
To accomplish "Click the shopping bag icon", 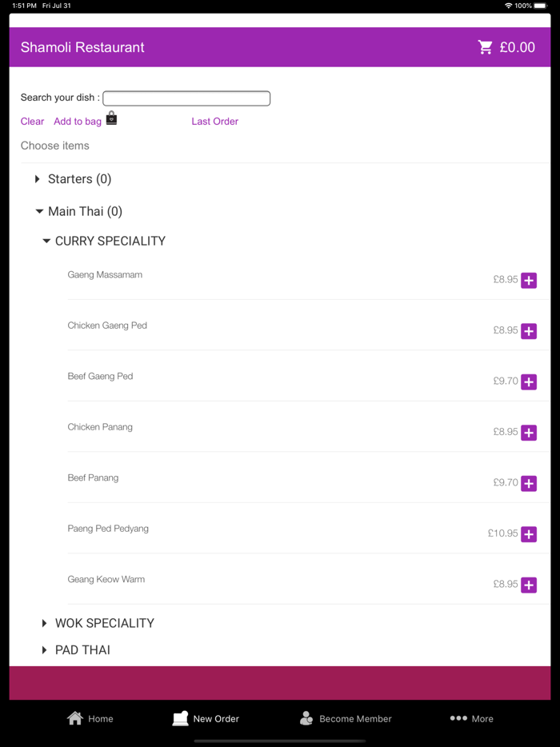I will point(111,118).
